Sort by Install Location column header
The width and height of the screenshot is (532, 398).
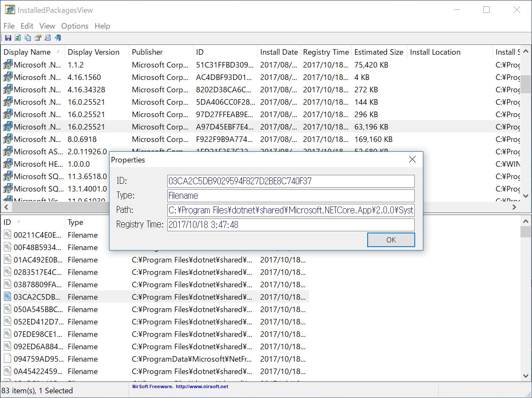pos(450,52)
